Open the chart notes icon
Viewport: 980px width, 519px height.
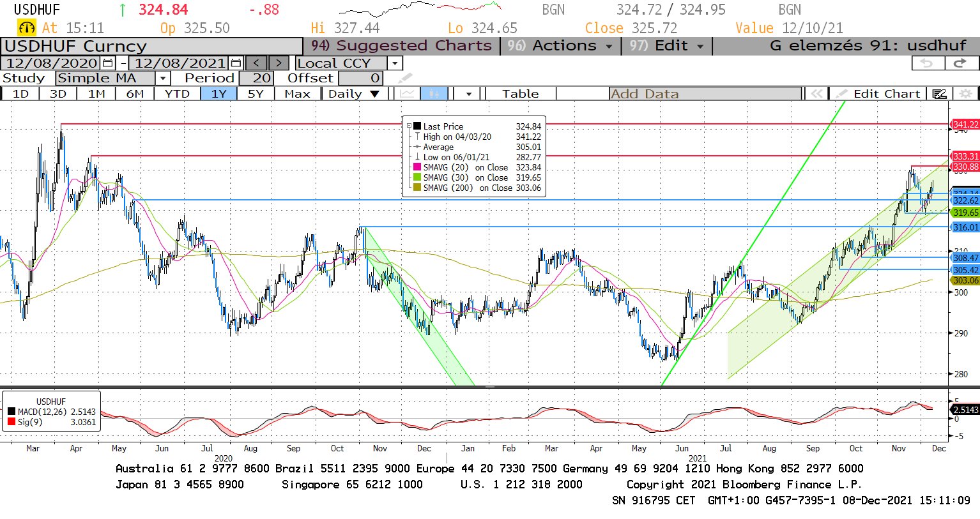tap(939, 94)
